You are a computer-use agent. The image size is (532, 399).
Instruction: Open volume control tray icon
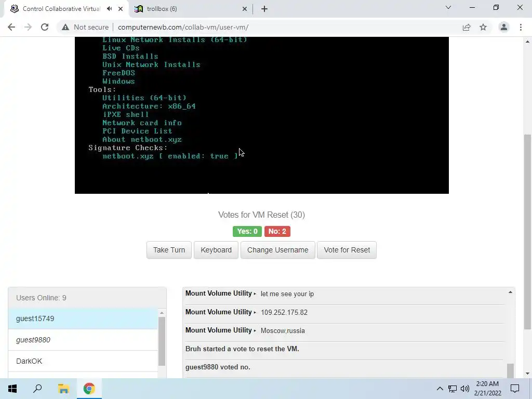(x=465, y=389)
